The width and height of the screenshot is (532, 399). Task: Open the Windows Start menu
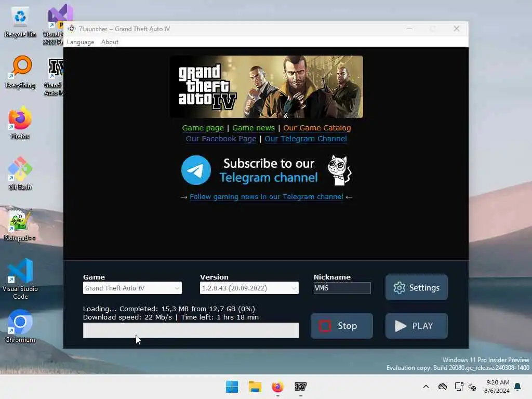point(232,387)
